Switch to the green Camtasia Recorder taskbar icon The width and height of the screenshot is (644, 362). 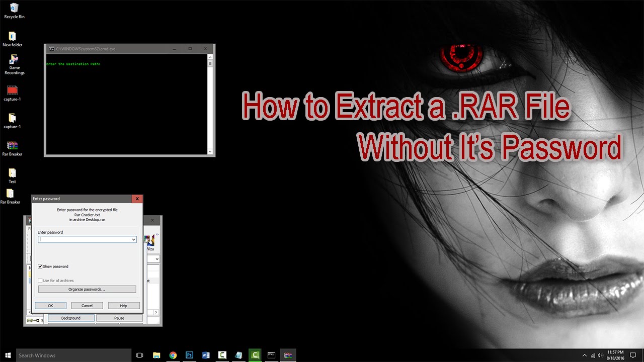[x=255, y=355]
